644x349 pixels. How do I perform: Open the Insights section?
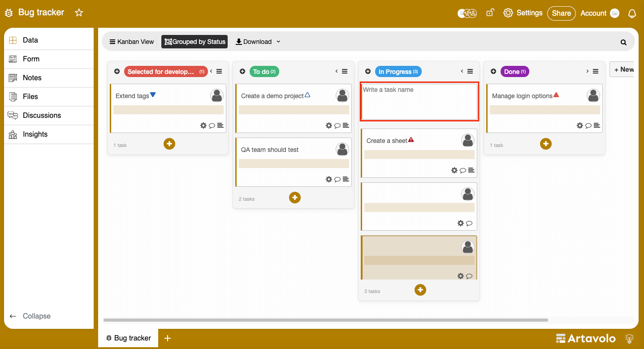click(x=35, y=134)
